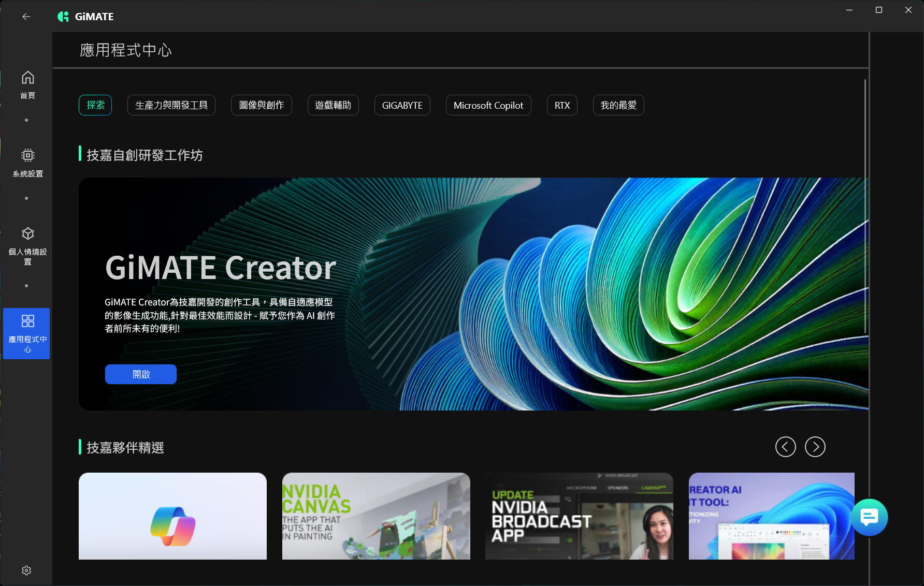Open the NVIDIA Canvas card

[x=376, y=516]
